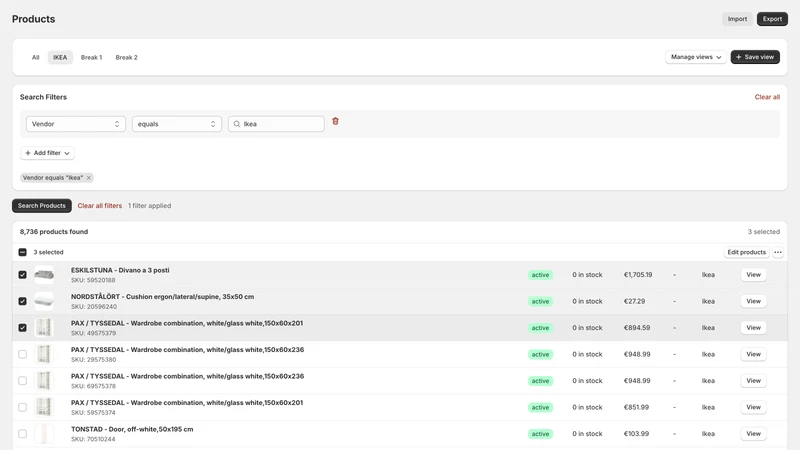Open the 'equals' operator dropdown
Screen dimensions: 800x450
[177, 124]
